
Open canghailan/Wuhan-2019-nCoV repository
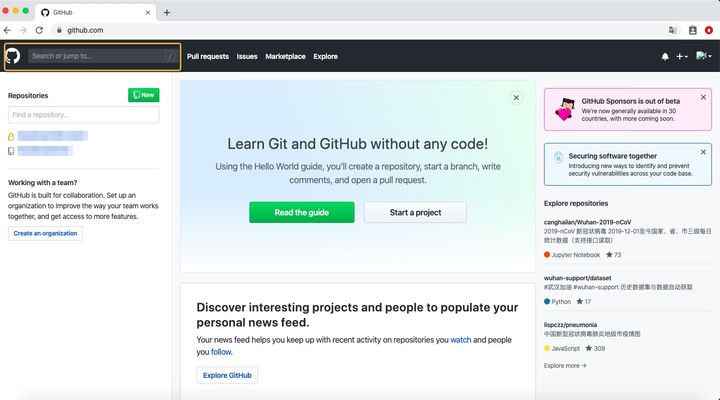click(587, 222)
